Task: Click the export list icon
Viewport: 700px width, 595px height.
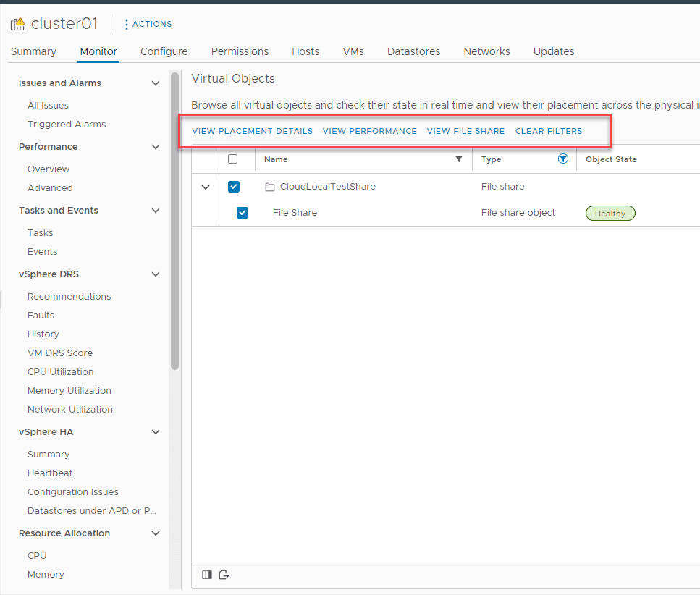Action: (224, 574)
